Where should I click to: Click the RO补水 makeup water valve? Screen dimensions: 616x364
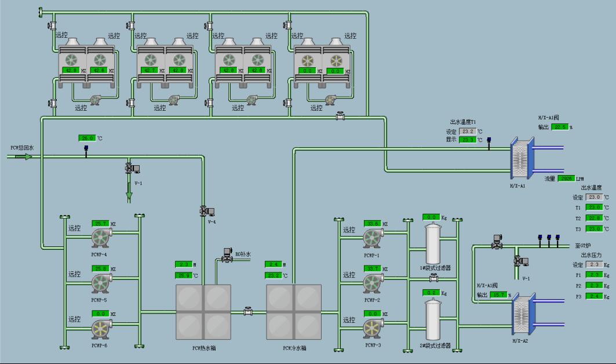tap(227, 253)
